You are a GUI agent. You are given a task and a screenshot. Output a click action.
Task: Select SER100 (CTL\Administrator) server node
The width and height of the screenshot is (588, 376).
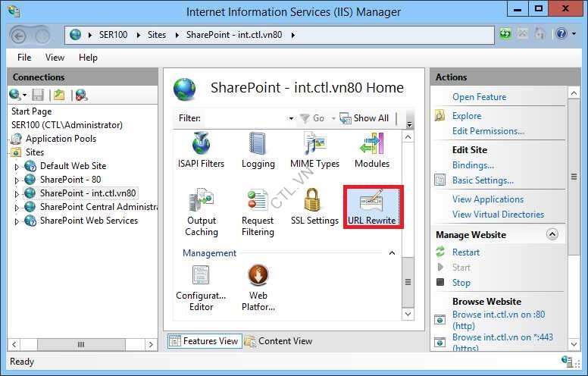(67, 125)
